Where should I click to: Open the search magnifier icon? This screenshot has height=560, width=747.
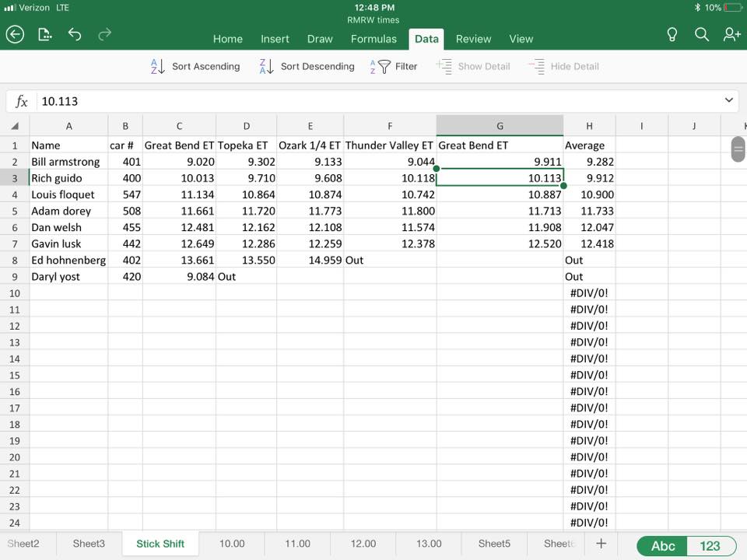pos(701,34)
